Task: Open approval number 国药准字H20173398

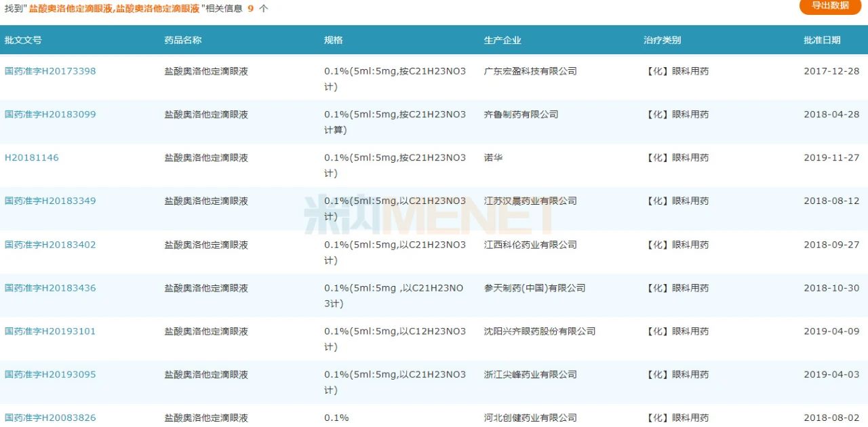Action: click(x=50, y=71)
